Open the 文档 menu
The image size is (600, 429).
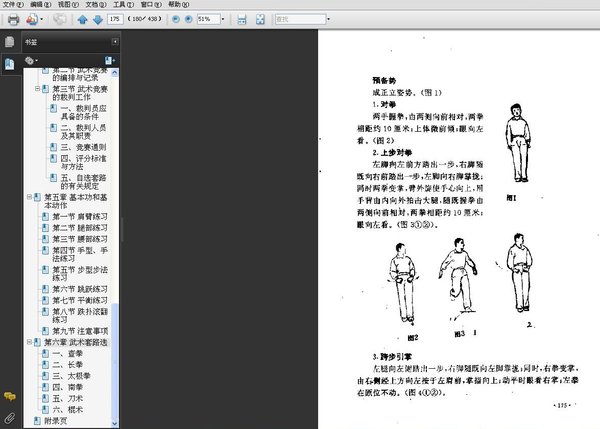tap(96, 4)
